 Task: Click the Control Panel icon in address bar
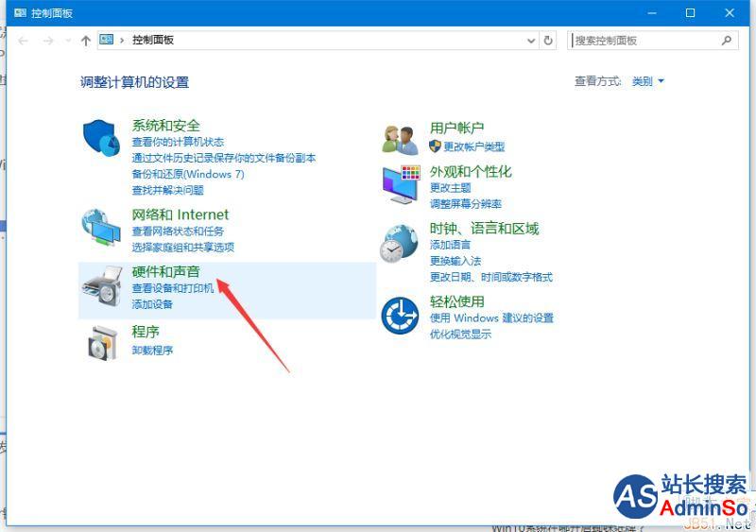[x=107, y=40]
